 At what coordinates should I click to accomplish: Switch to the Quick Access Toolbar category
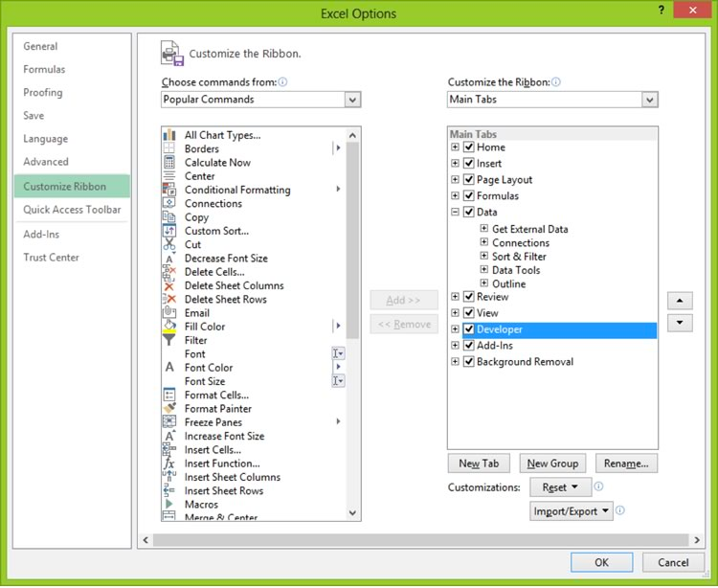[72, 210]
